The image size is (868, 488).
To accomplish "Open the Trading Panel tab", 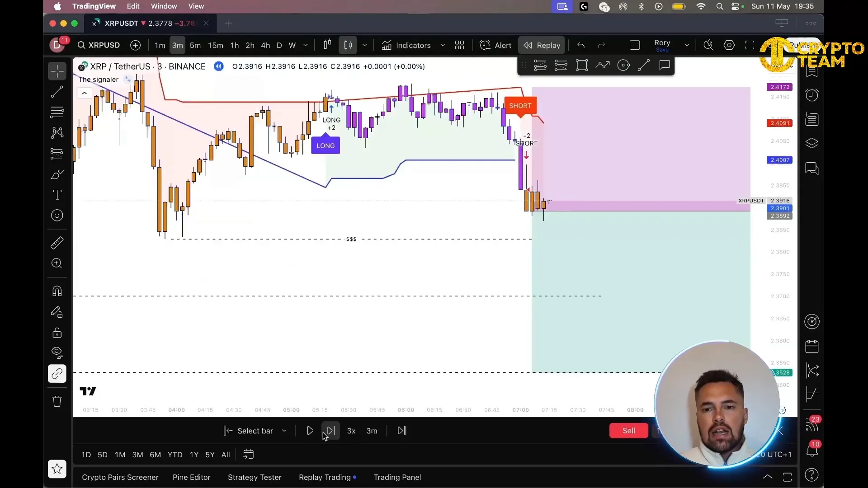I will tap(397, 477).
